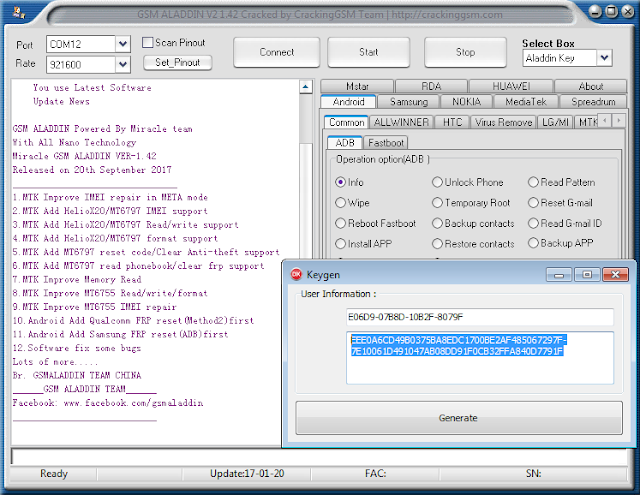Viewport: 640px width, 495px height.
Task: Open the Port COM12 dropdown
Action: [122, 44]
